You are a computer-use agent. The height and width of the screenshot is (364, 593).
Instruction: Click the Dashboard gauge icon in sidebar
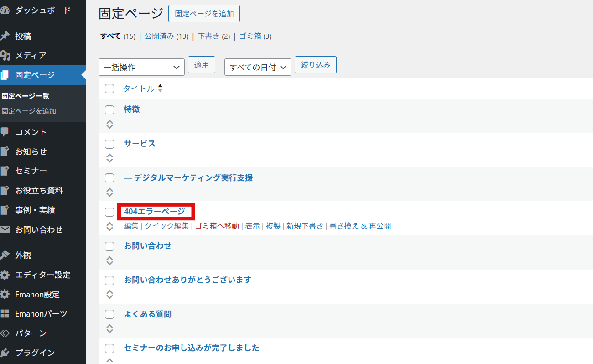click(5, 10)
